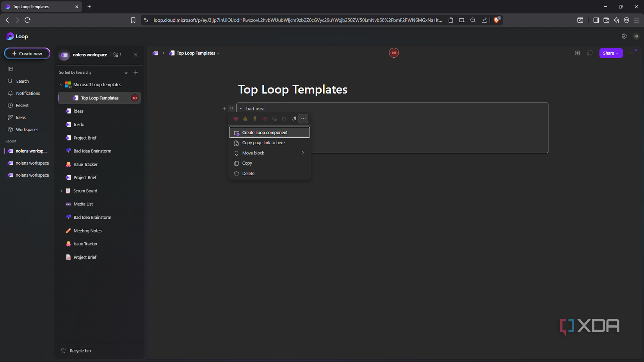Open the add comment icon on the block
The image size is (644, 362).
click(x=294, y=119)
